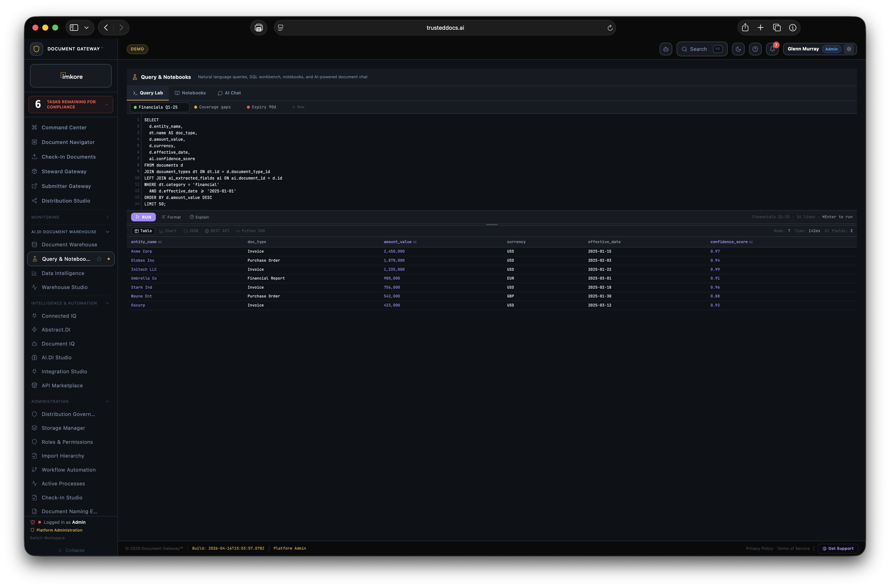The width and height of the screenshot is (890, 588).
Task: Go back in browser
Action: 106,28
